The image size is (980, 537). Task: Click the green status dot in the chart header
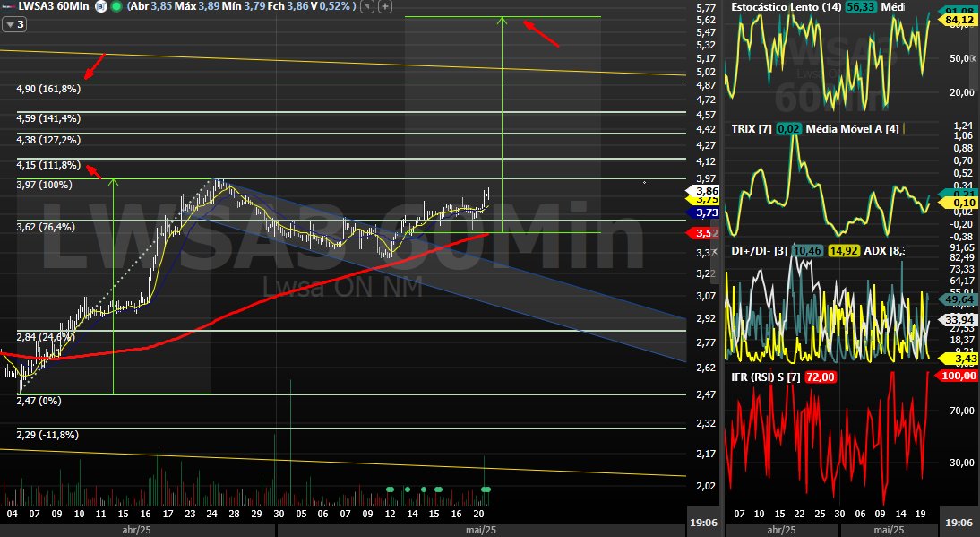[x=116, y=6]
